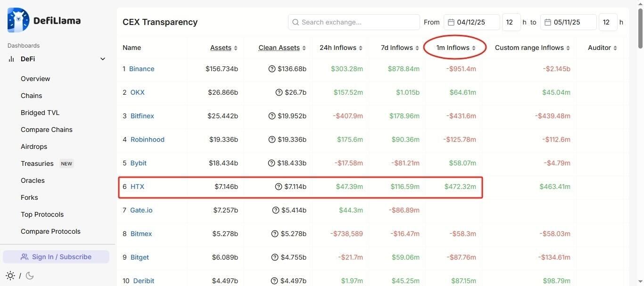Click the help icon next to HTX clean assets
This screenshot has width=644, height=286.
279,187
